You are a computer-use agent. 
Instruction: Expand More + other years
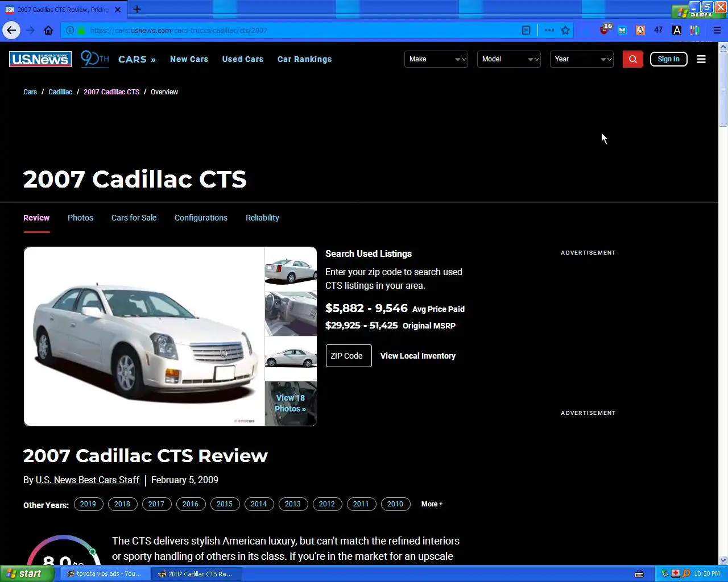(x=432, y=504)
